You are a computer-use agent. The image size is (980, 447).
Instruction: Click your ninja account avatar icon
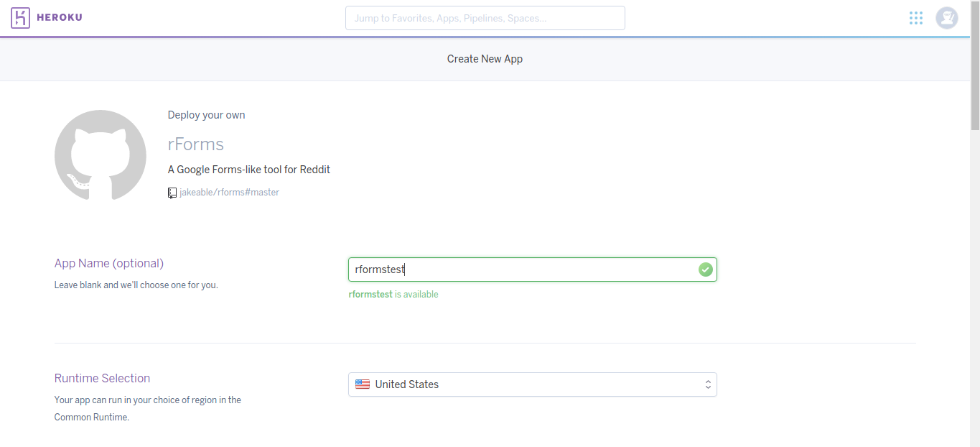click(946, 17)
